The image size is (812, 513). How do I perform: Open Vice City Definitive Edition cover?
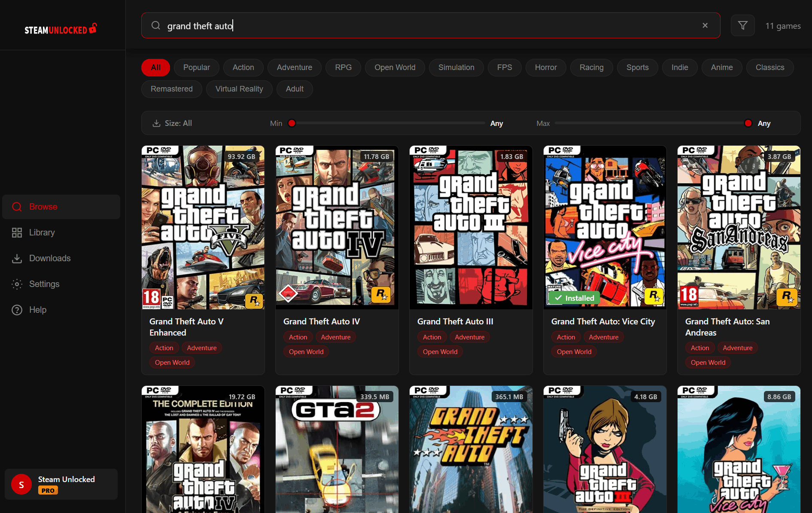[739, 449]
